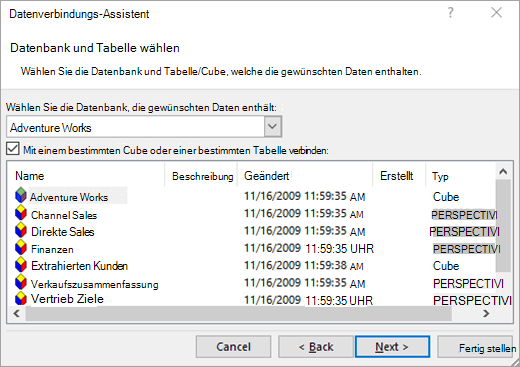Click the PERSPECTIVE type of Channel Sales

click(464, 215)
